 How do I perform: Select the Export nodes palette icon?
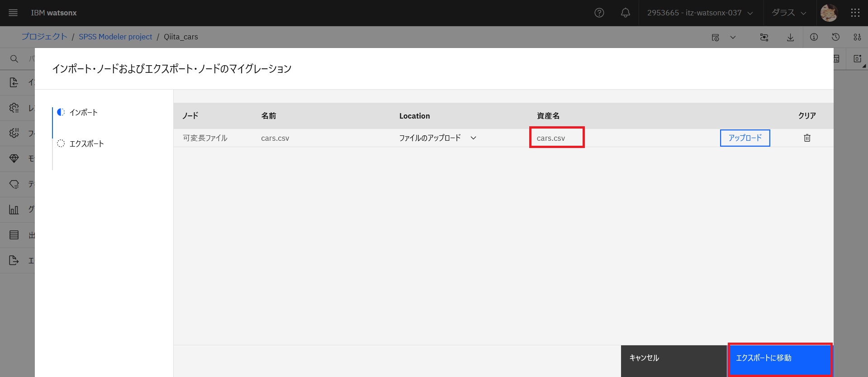coord(14,260)
